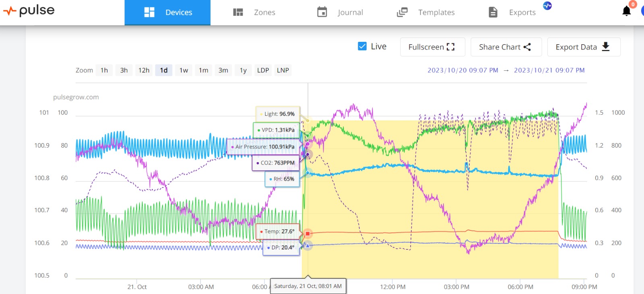644x294 pixels.
Task: Set zoom to 1y
Action: point(243,70)
